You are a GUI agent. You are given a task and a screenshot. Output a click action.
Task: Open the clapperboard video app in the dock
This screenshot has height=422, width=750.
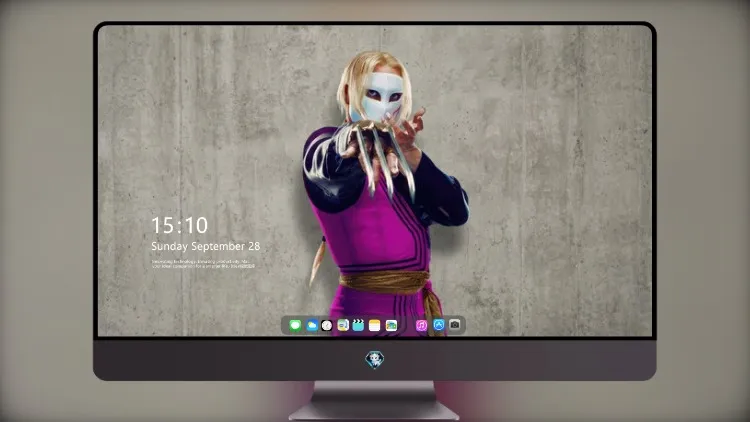(358, 325)
